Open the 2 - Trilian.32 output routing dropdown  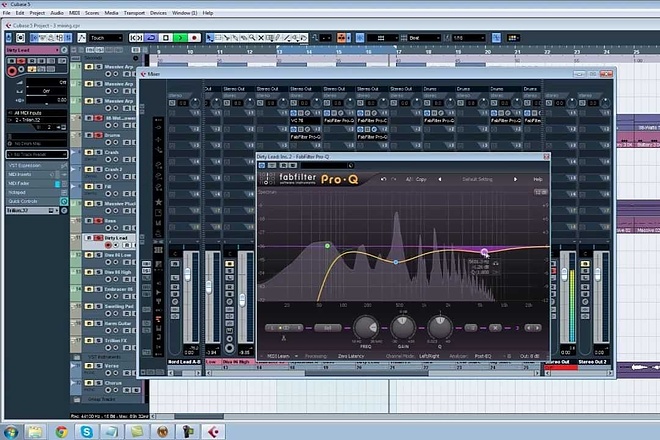(x=37, y=120)
